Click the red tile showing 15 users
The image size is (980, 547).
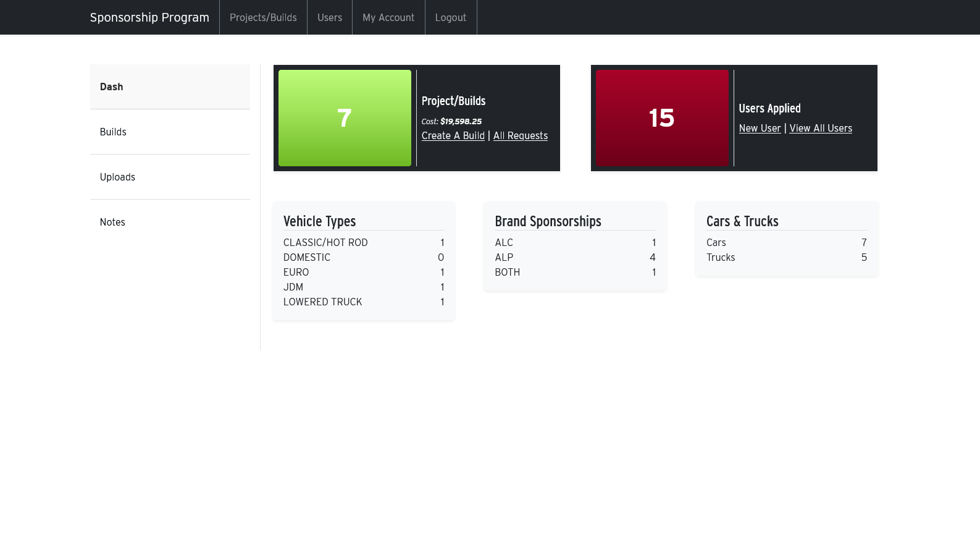click(662, 118)
